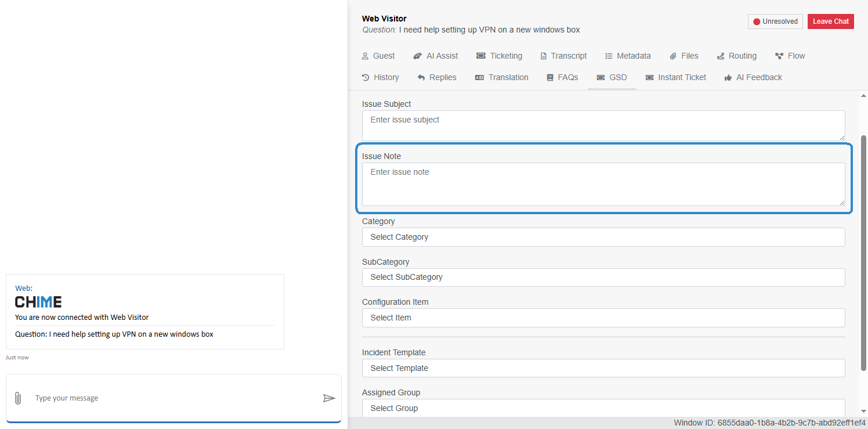
Task: Open the Instant Ticket tab
Action: point(676,78)
